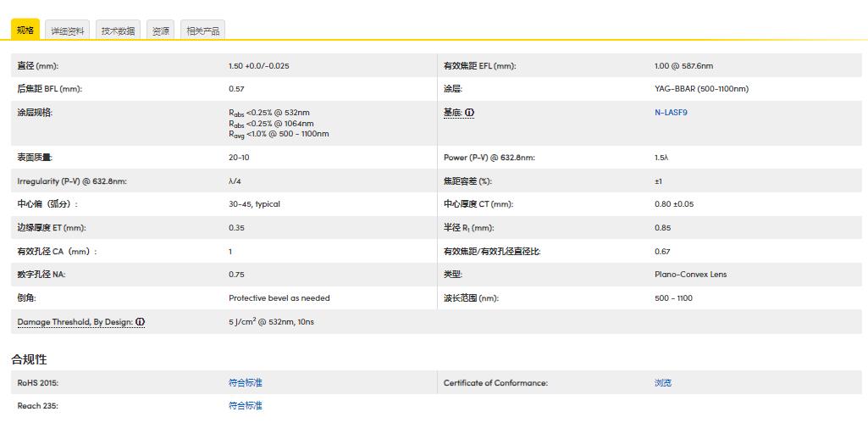Click the 1.50 +0.0/-0.025 diameter value
868x439 pixels.
point(258,66)
